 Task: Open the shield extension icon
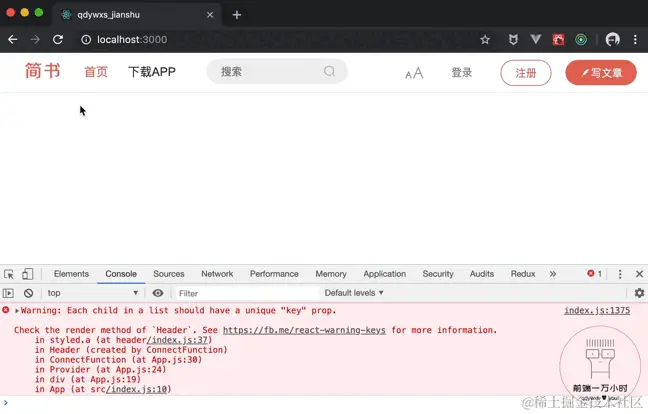[513, 40]
